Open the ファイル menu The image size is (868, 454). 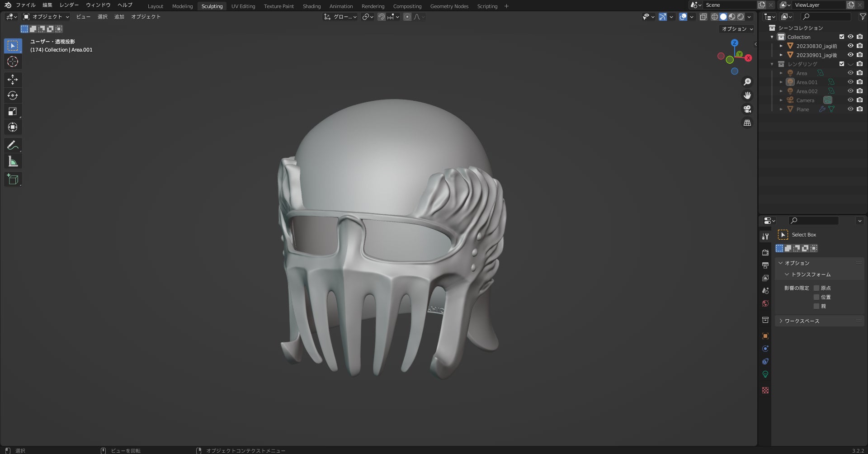pos(25,5)
